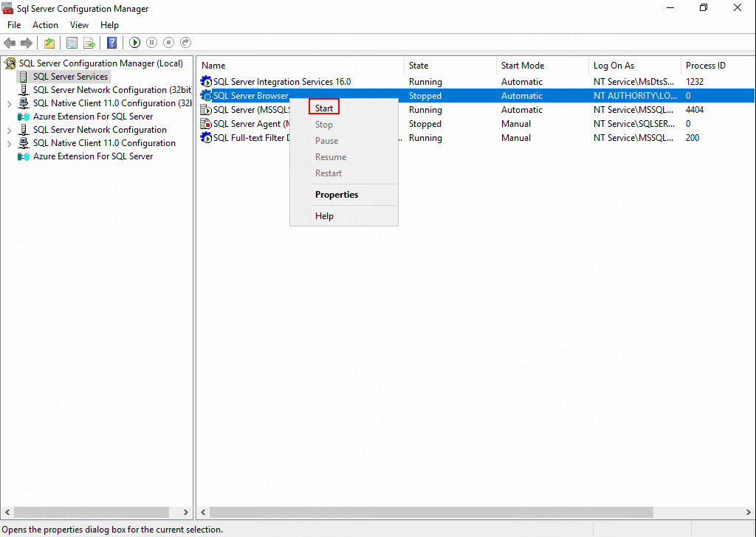Click the SQL Server Configuration Manager (Local) root icon

click(10, 63)
